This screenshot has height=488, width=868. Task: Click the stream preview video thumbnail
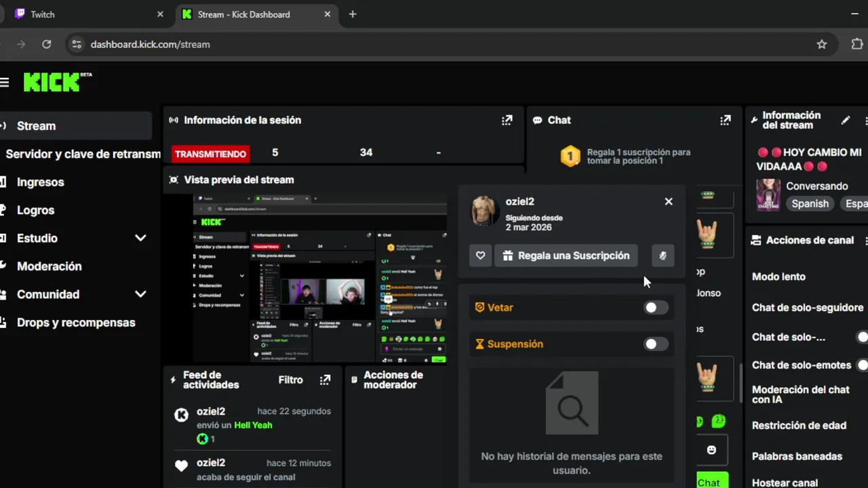(x=319, y=279)
